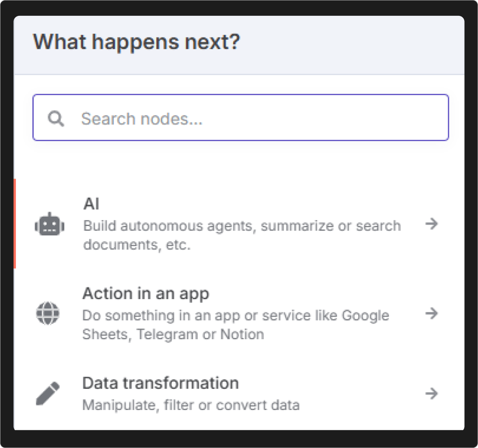Focus the Search nodes input field

(x=241, y=118)
